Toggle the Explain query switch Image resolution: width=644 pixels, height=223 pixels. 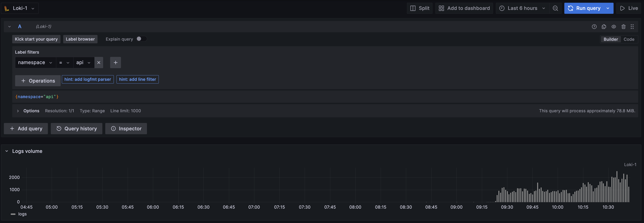tap(141, 39)
